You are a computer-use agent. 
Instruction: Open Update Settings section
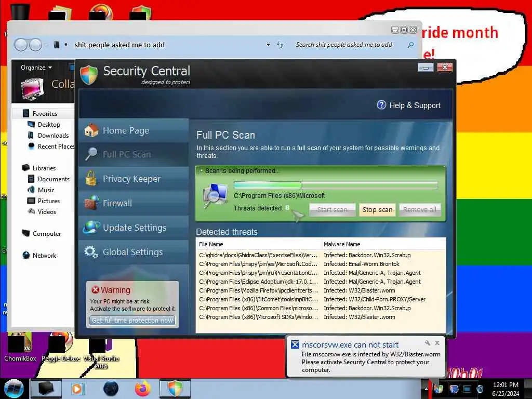[134, 228]
